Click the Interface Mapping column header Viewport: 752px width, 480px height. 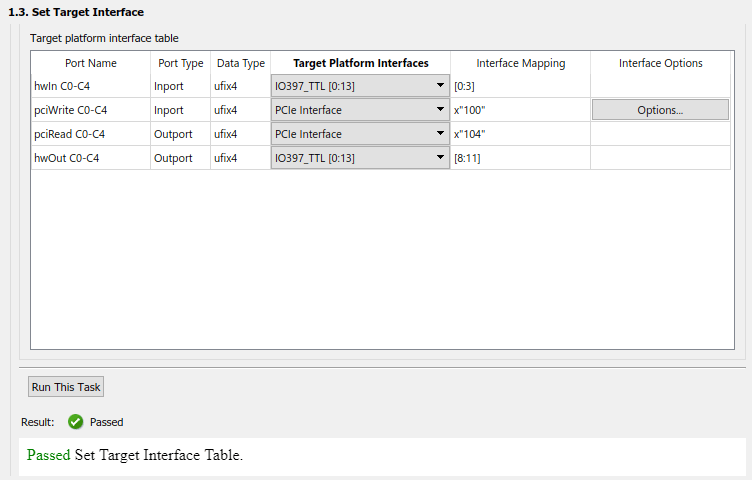(521, 63)
